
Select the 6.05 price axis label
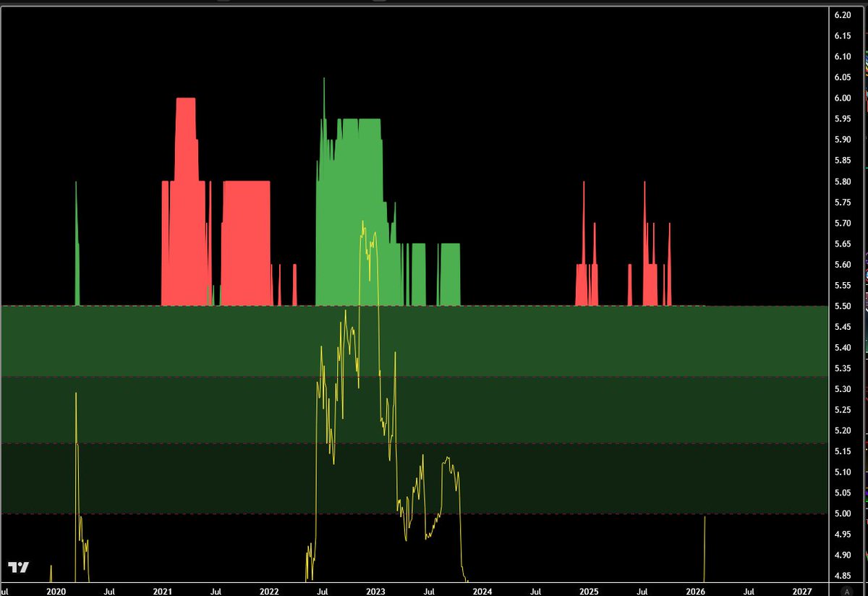click(841, 77)
